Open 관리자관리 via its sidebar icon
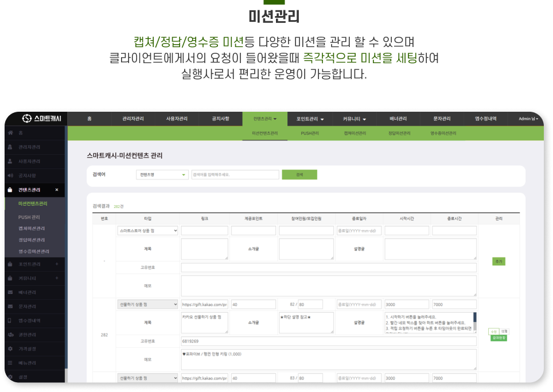This screenshot has width=553, height=392. [x=10, y=147]
